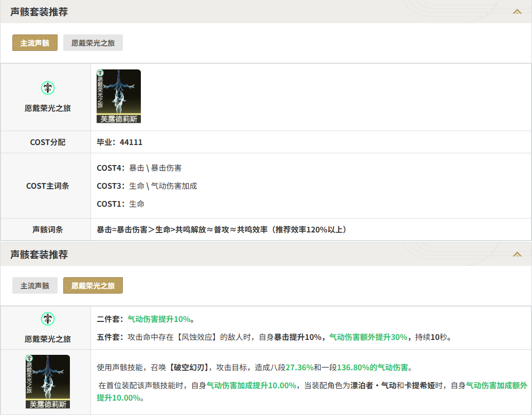The width and height of the screenshot is (532, 415).
Task: Click the COST主词条 row header
Action: [x=47, y=186]
